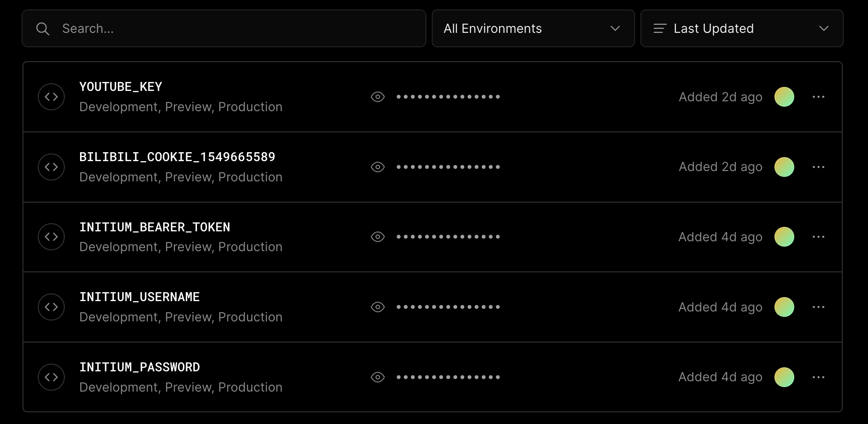Toggle visibility of INITIUM_USERNAME value
Image resolution: width=868 pixels, height=424 pixels.
378,307
